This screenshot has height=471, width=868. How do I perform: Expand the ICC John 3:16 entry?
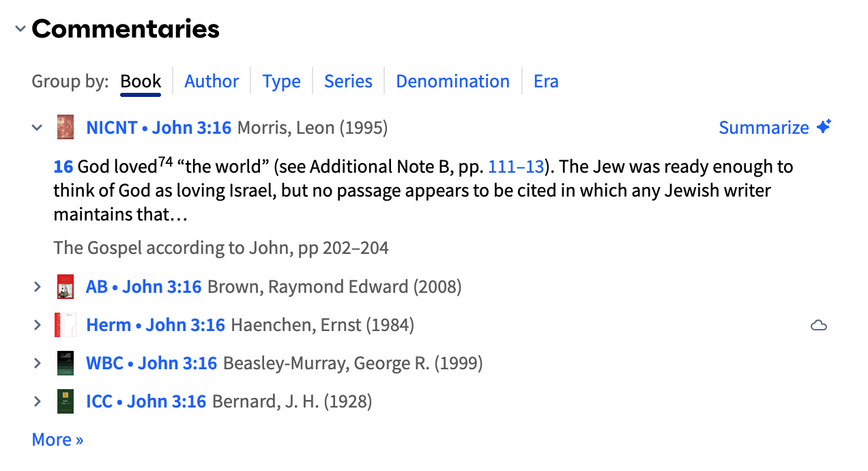[x=38, y=401]
